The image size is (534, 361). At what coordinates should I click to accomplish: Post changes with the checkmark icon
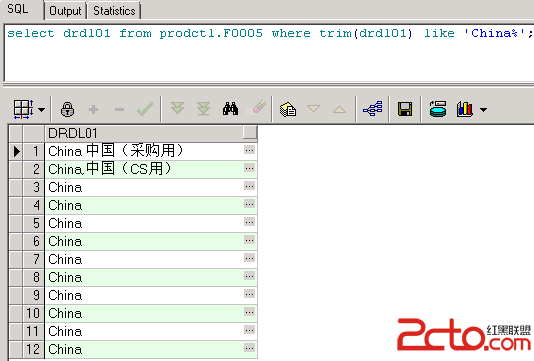click(145, 109)
